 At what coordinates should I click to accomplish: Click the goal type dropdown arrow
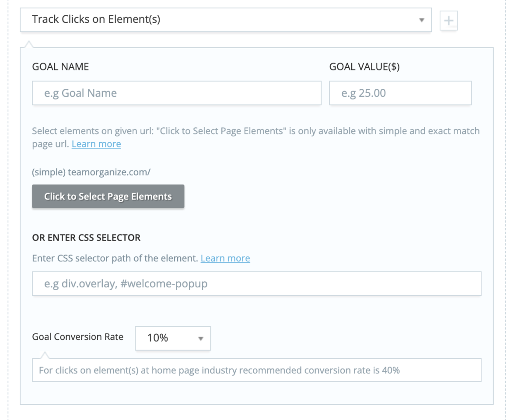pos(421,20)
